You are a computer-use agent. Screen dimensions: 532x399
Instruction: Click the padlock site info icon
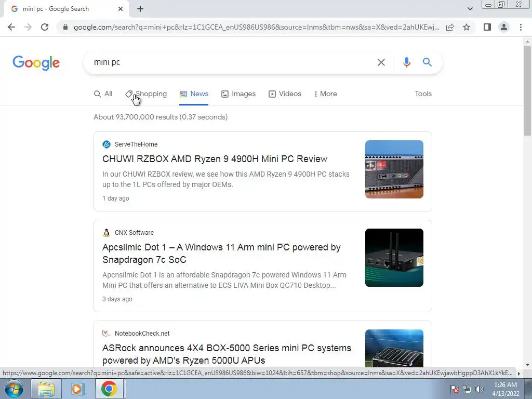pyautogui.click(x=65, y=27)
